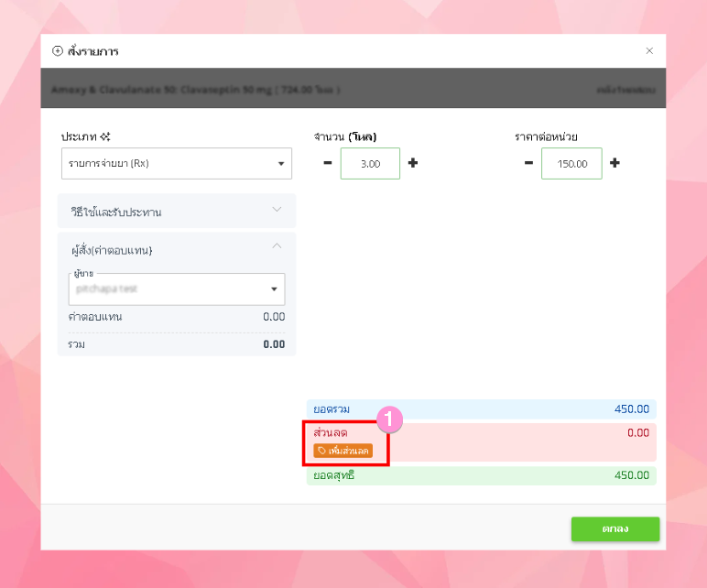Open the รายการจ่ายยา (Rx) type dropdown
Screen dimensions: 707x588
click(x=177, y=163)
